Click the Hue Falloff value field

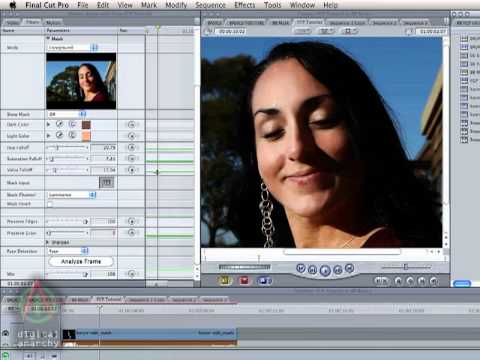pos(104,147)
